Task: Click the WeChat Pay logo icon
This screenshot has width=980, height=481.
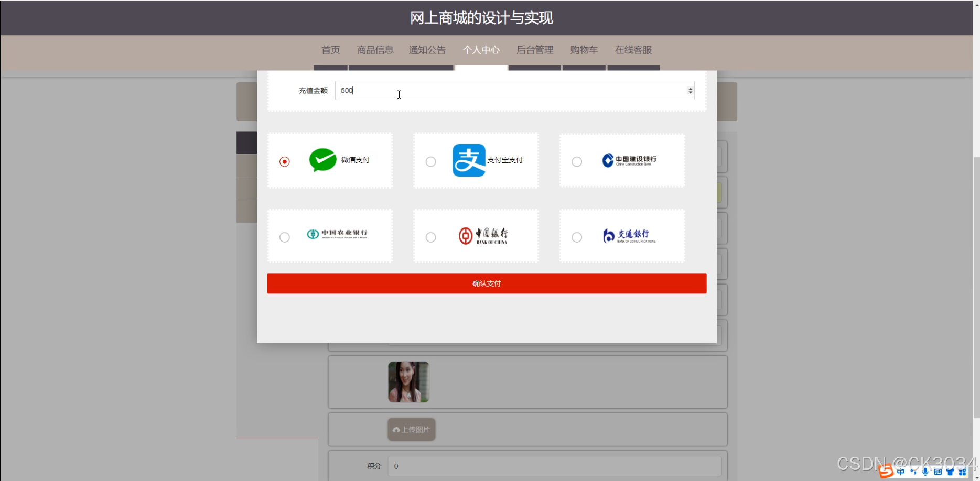Action: tap(322, 160)
